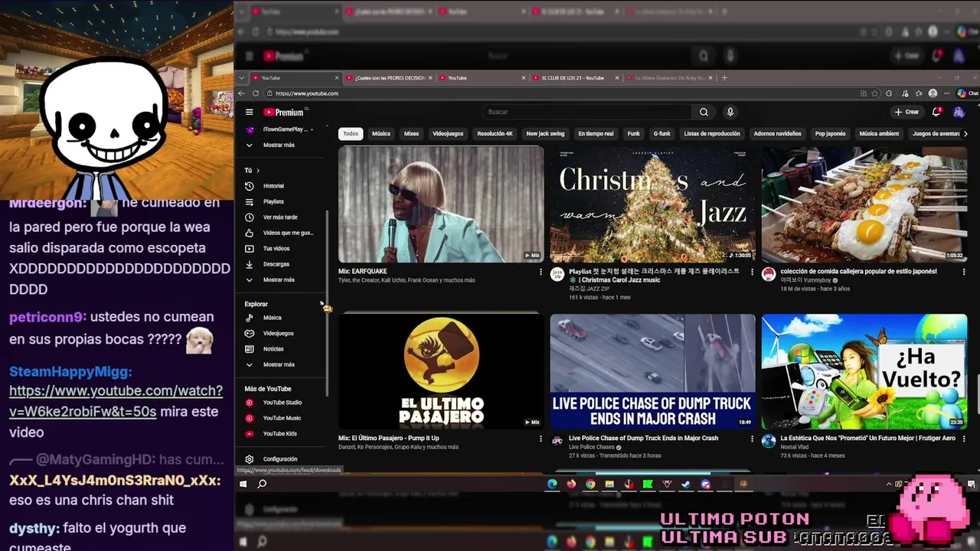The image size is (980, 551).
Task: Open options menu for Christmas Carol Jazz
Action: click(x=752, y=272)
